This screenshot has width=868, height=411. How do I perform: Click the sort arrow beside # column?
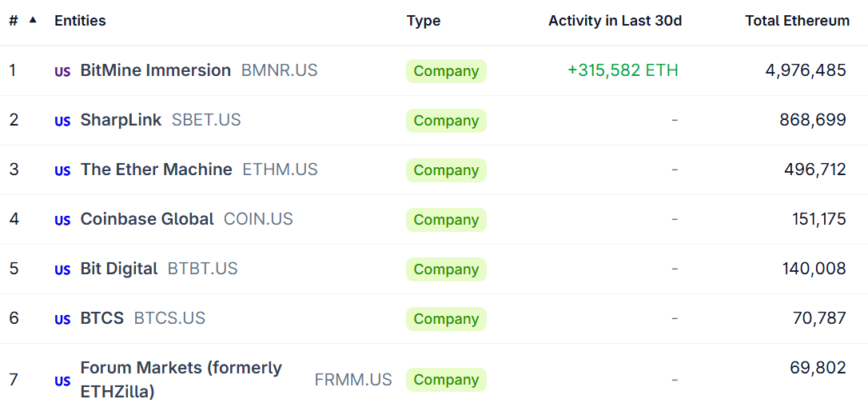coord(33,20)
